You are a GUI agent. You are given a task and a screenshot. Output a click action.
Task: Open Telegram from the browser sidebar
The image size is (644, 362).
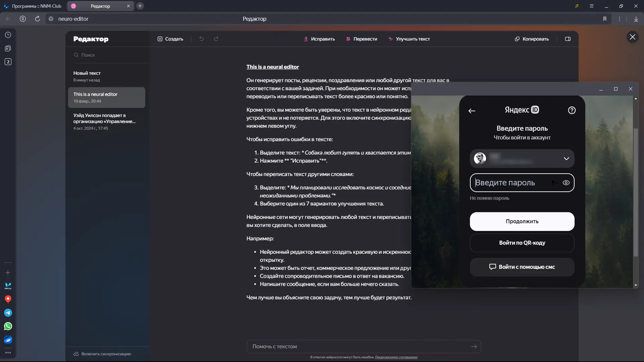8,313
